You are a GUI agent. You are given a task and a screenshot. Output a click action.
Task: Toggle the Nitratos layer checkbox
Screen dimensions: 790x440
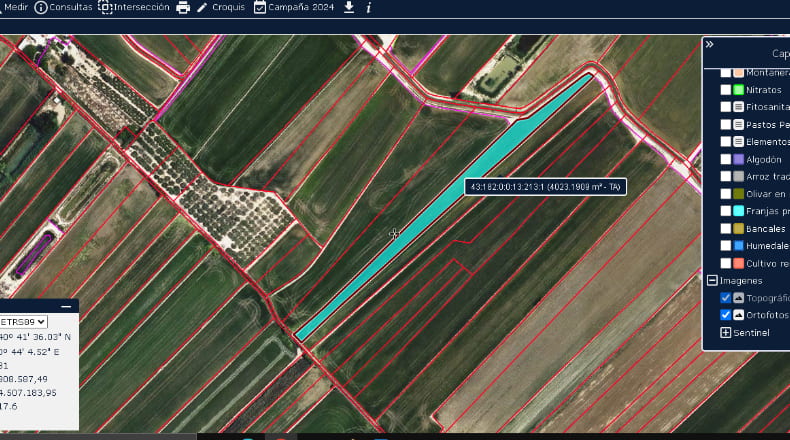(726, 90)
